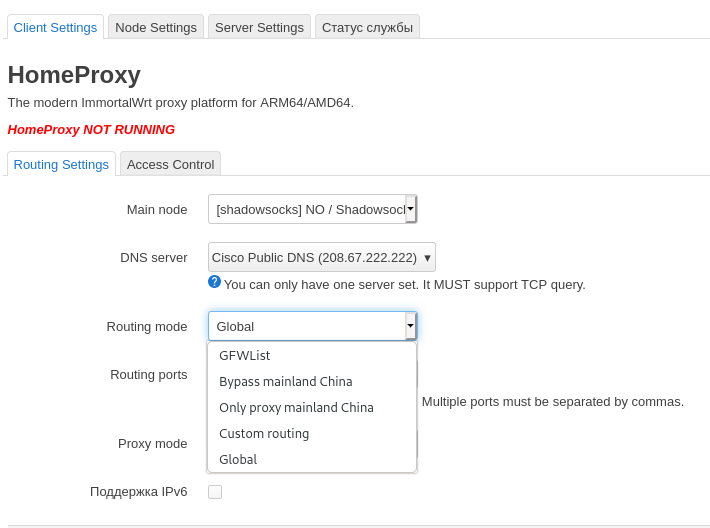Image resolution: width=710 pixels, height=528 pixels.
Task: Click the HomeProxy page heading
Action: (x=74, y=75)
